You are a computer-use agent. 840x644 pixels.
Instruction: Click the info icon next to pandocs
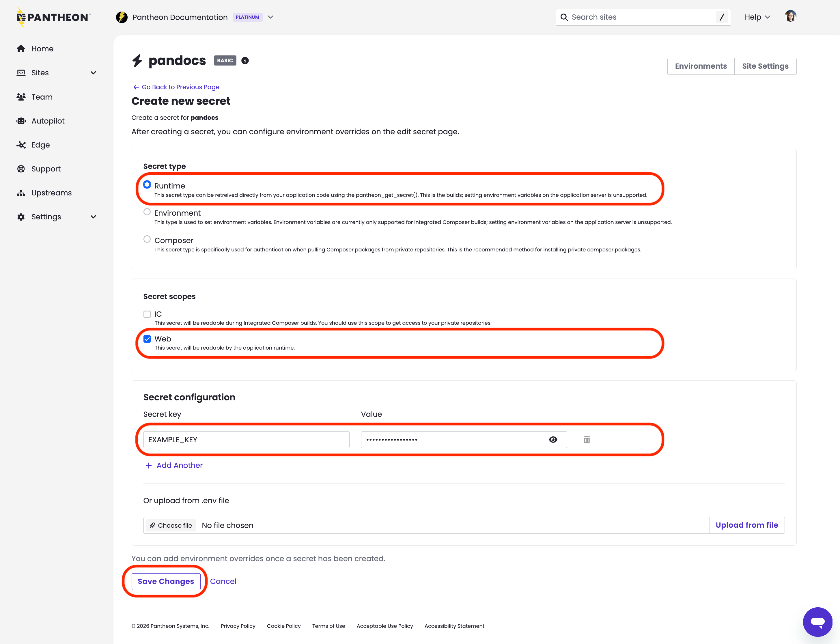245,61
